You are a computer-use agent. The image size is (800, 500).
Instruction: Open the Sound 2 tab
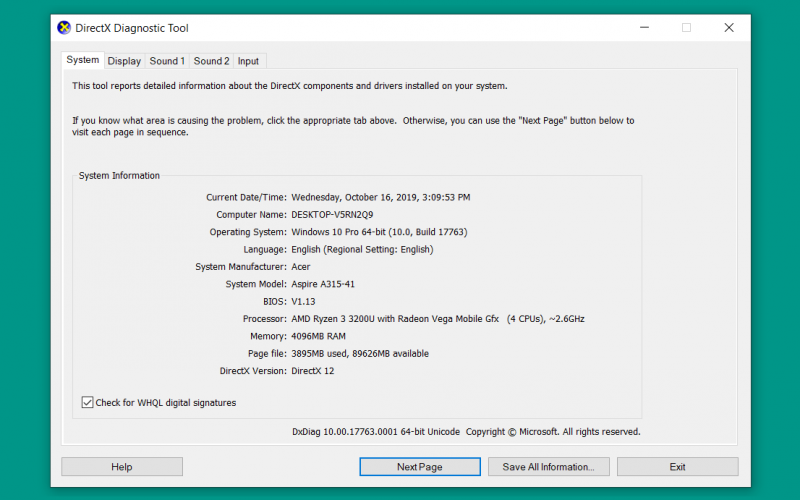(x=211, y=61)
